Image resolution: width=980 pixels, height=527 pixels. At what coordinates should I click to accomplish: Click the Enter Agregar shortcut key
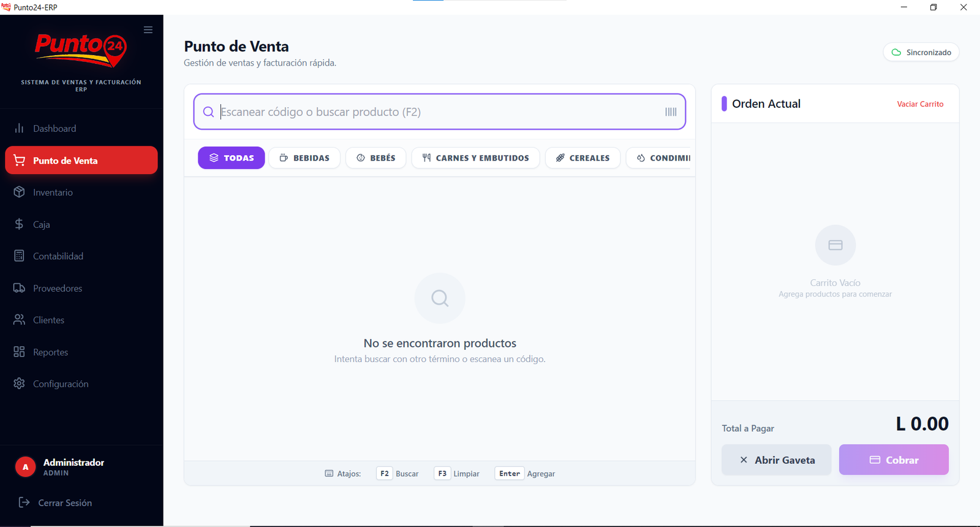pyautogui.click(x=510, y=474)
